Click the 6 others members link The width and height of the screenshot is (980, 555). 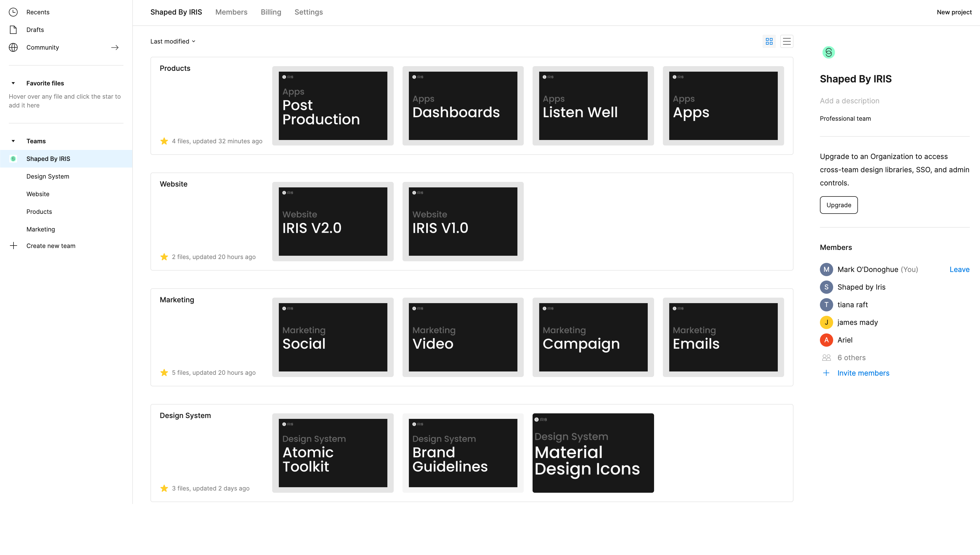[851, 357]
